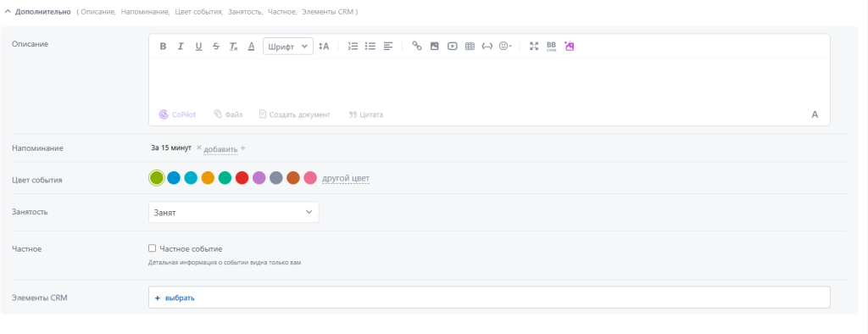868x334 pixels.
Task: Select the purple event color
Action: click(259, 178)
